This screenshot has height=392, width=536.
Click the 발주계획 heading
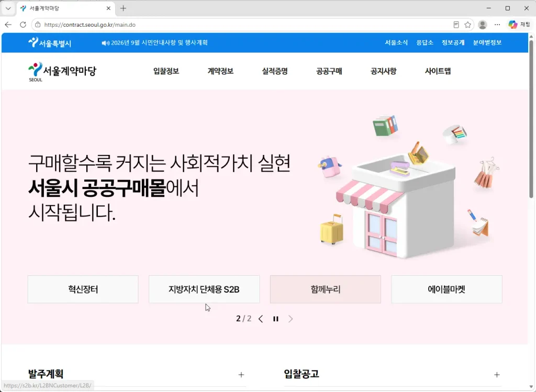pos(46,374)
